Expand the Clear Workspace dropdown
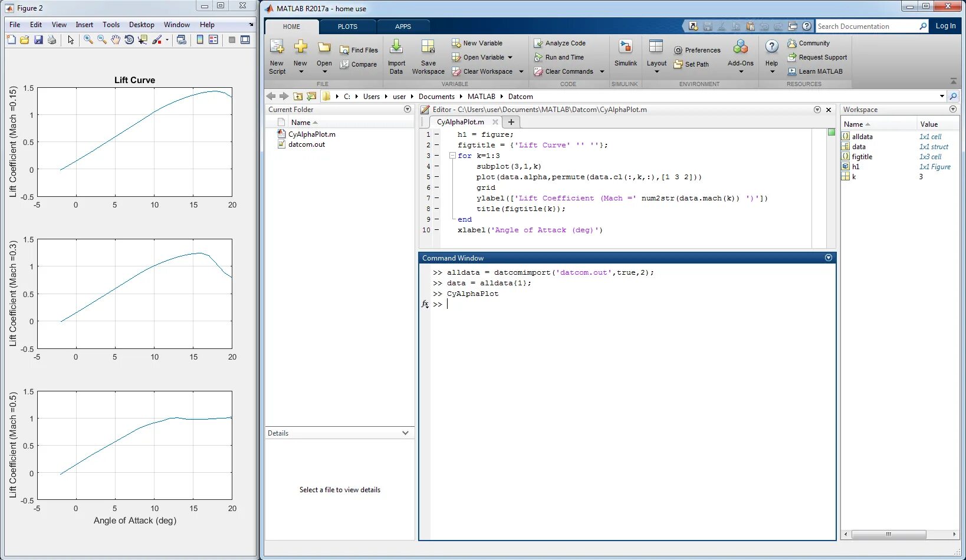Viewport: 966px width, 560px height. click(x=521, y=71)
